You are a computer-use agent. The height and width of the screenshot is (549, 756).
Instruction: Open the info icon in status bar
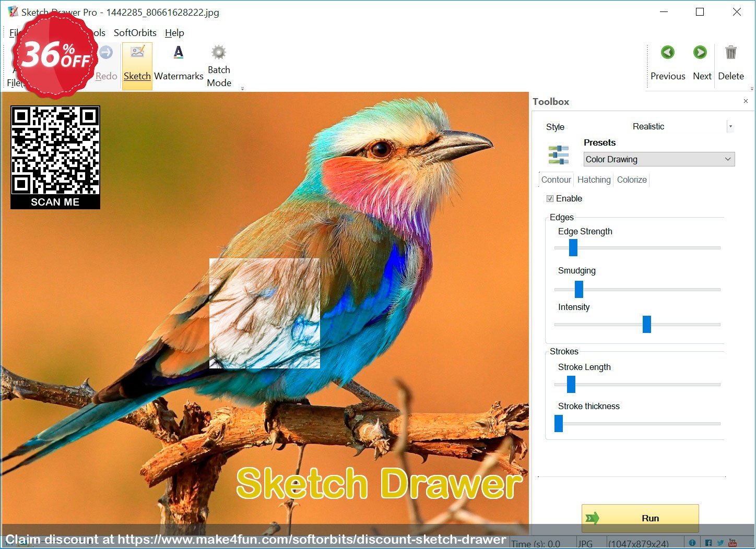click(692, 543)
